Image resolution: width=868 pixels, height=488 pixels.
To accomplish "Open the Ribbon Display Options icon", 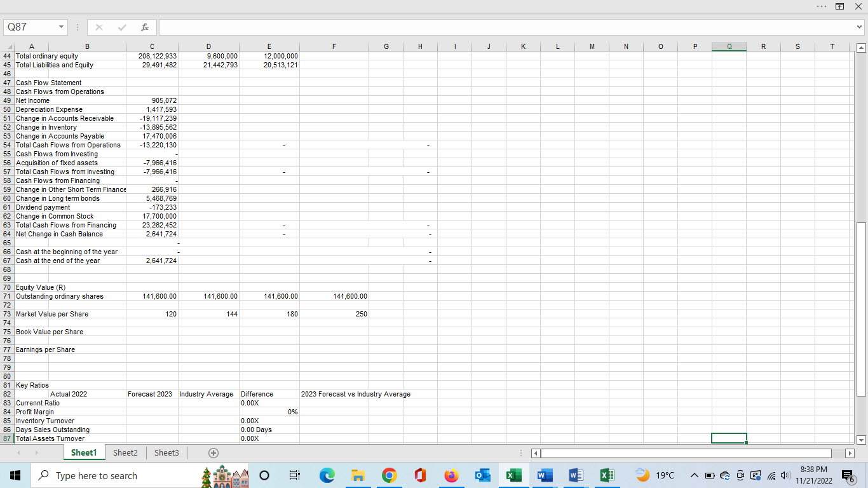I will pyautogui.click(x=840, y=6).
